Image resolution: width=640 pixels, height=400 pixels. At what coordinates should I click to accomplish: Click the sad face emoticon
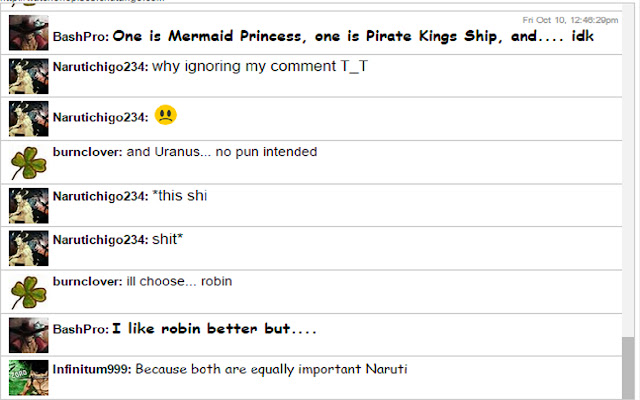[x=166, y=115]
